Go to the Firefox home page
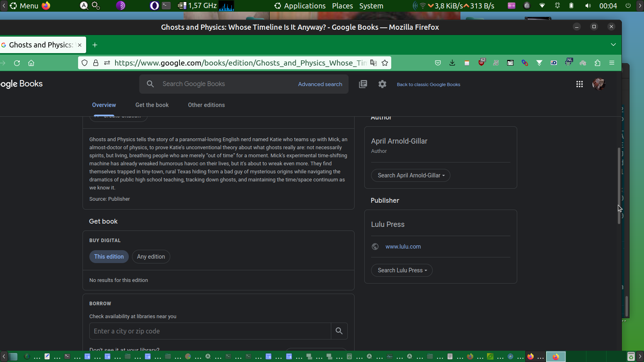The image size is (644, 362). [31, 63]
